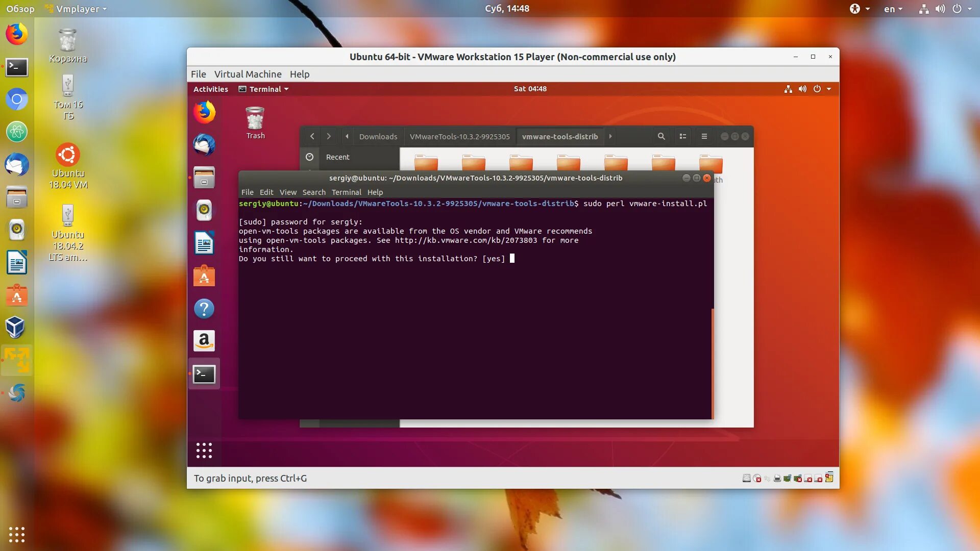
Task: Click the Amazon app icon in dock
Action: 204,340
